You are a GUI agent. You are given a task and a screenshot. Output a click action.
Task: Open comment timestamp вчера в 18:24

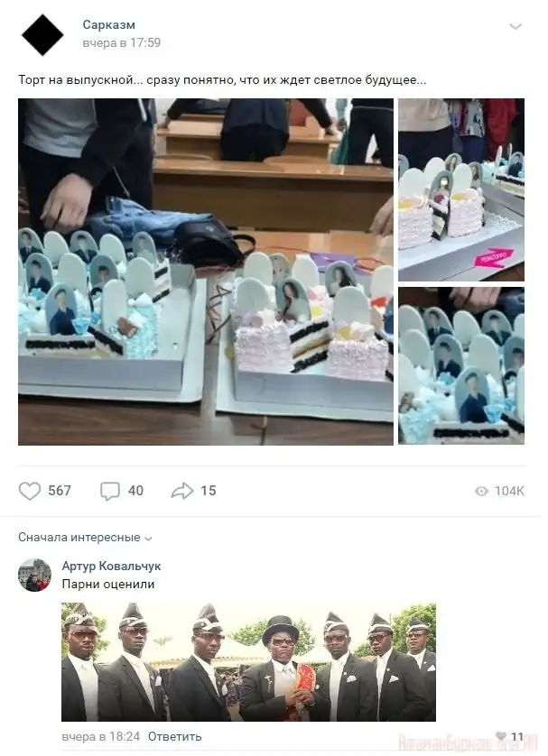coord(101,737)
